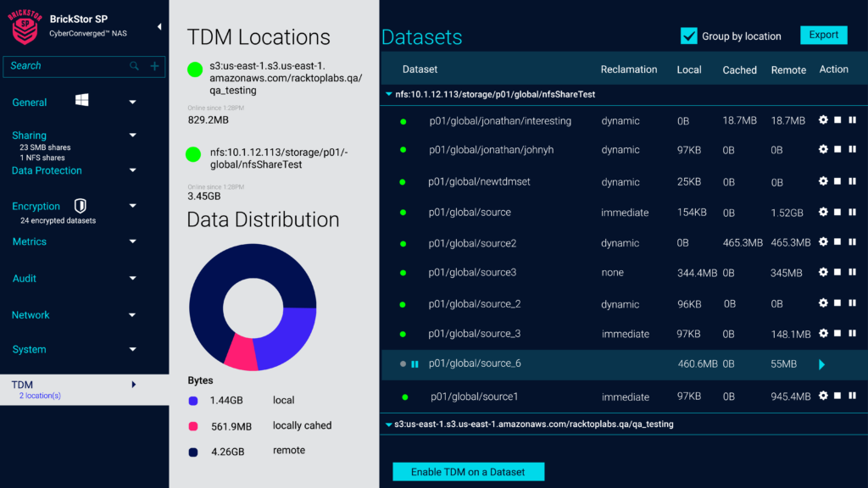Image resolution: width=868 pixels, height=488 pixels.
Task: Click the stop icon for p01/global/source
Action: pyautogui.click(x=837, y=212)
